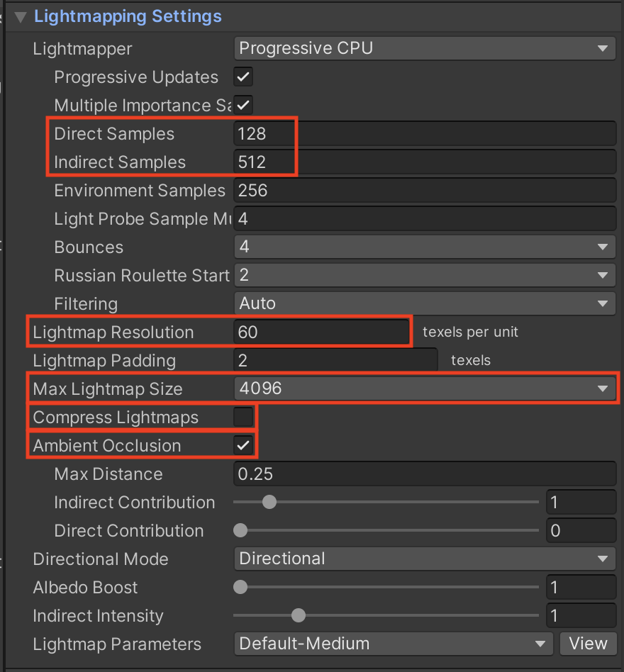Open the Max Lightmap Size dropdown
This screenshot has width=624, height=672.
tap(424, 388)
